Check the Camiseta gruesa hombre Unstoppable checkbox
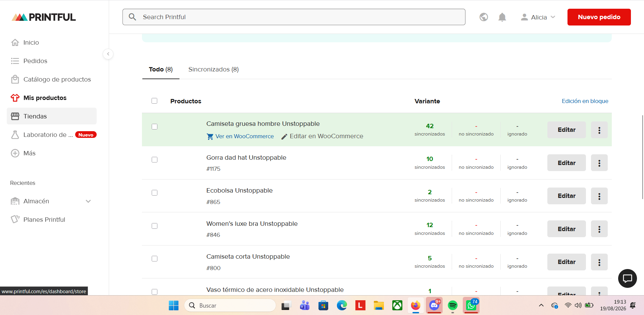This screenshot has width=644, height=315. tap(154, 126)
